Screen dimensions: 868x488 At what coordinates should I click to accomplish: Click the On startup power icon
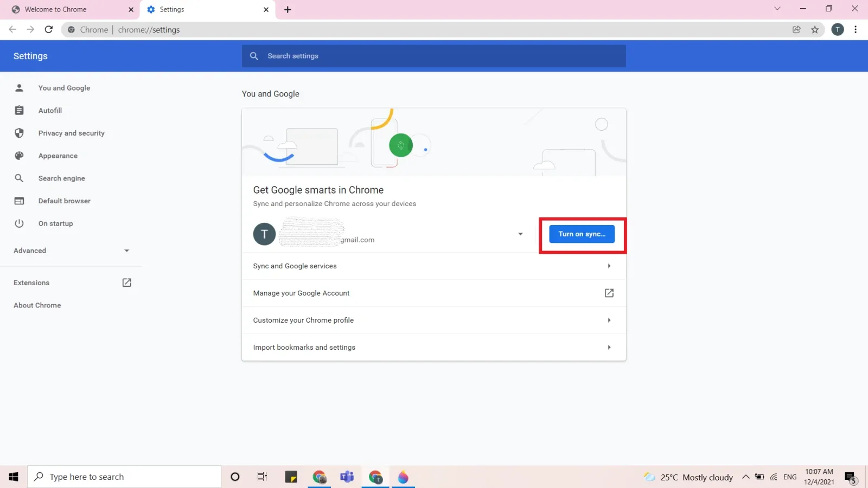19,223
